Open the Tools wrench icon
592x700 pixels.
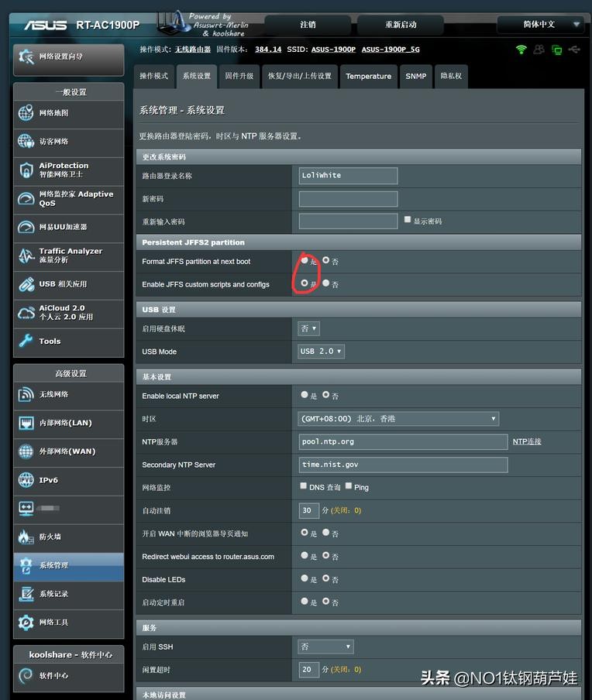[26, 341]
